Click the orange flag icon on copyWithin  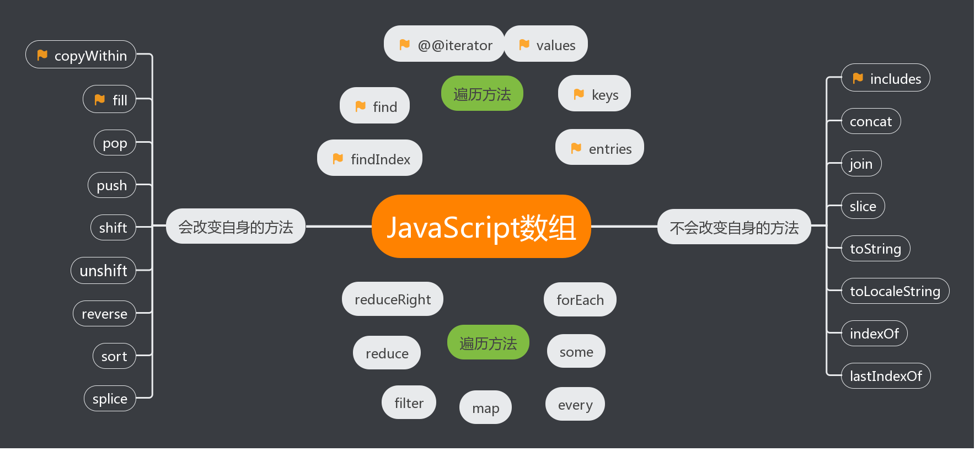point(42,55)
